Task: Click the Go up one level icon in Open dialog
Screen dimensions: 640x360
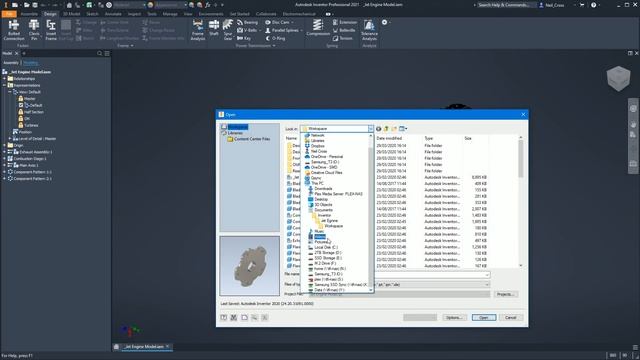Action: pos(386,129)
